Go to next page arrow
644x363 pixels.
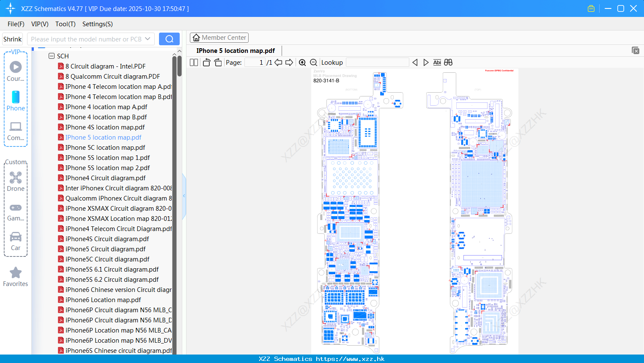click(x=289, y=62)
